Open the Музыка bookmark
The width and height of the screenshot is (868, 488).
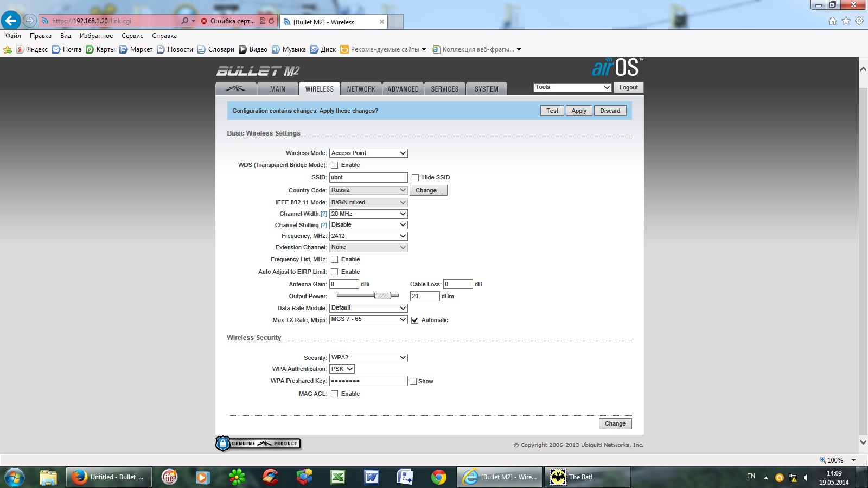(x=289, y=49)
